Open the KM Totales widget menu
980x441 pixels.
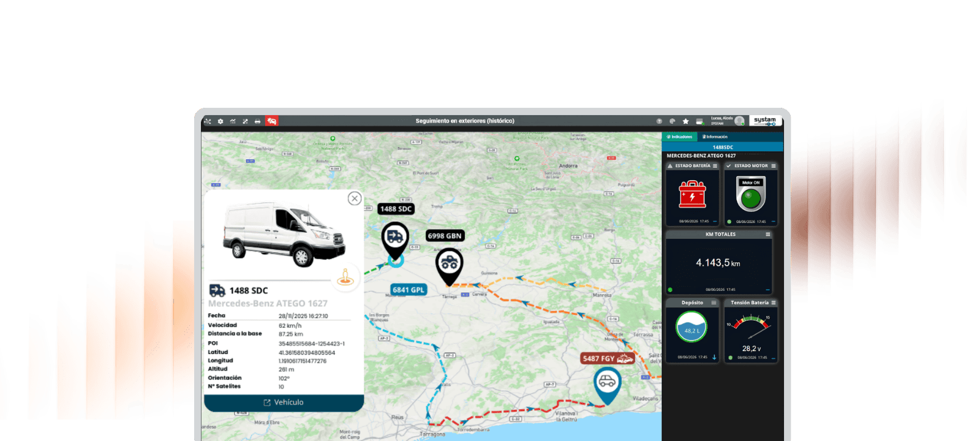pyautogui.click(x=768, y=235)
